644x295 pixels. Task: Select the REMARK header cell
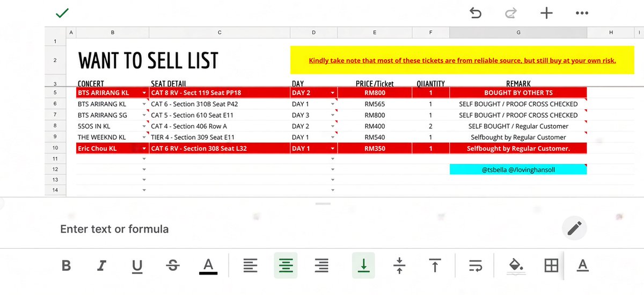(518, 84)
